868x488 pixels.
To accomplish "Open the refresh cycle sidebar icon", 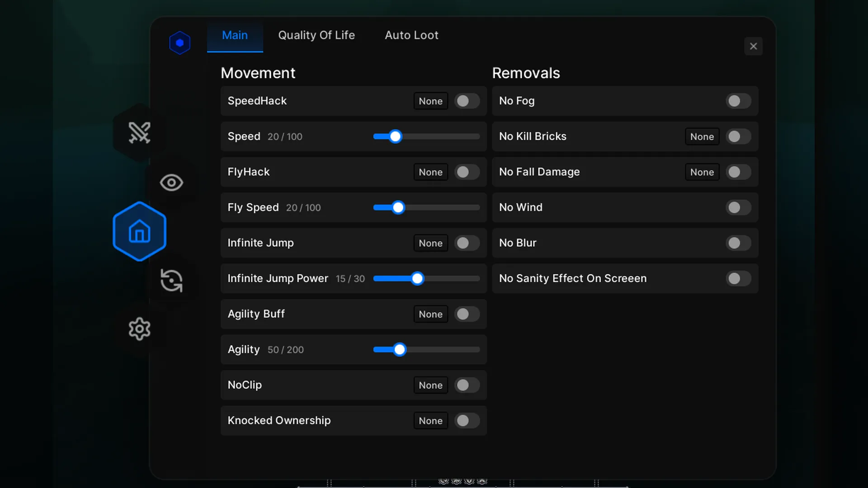I will coord(171,281).
